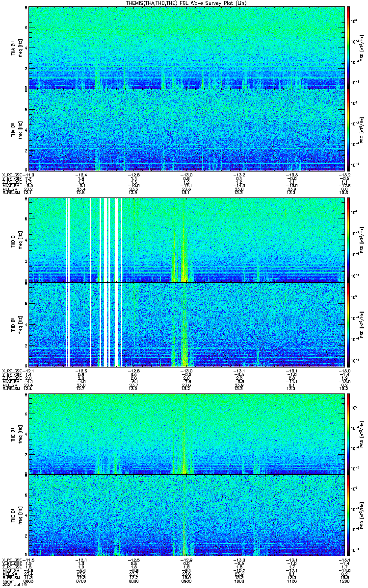
Task: Click the PSD color bar beside THA B-parallel panel
Action: pos(349,129)
